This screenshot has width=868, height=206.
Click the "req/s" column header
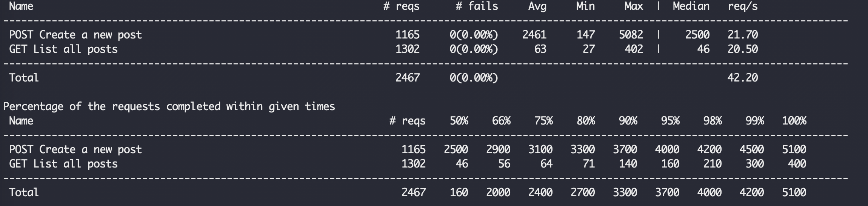[742, 6]
